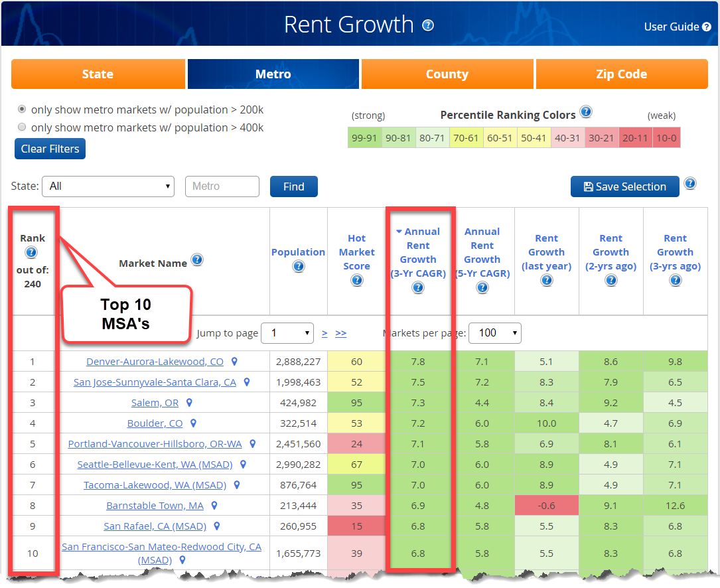
Task: Click help icon next to Save Selection
Action: [689, 184]
